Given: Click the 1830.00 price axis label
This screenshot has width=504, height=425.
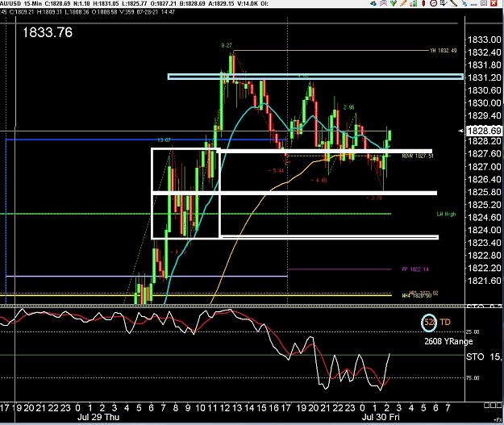Looking at the screenshot, I should coord(485,103).
